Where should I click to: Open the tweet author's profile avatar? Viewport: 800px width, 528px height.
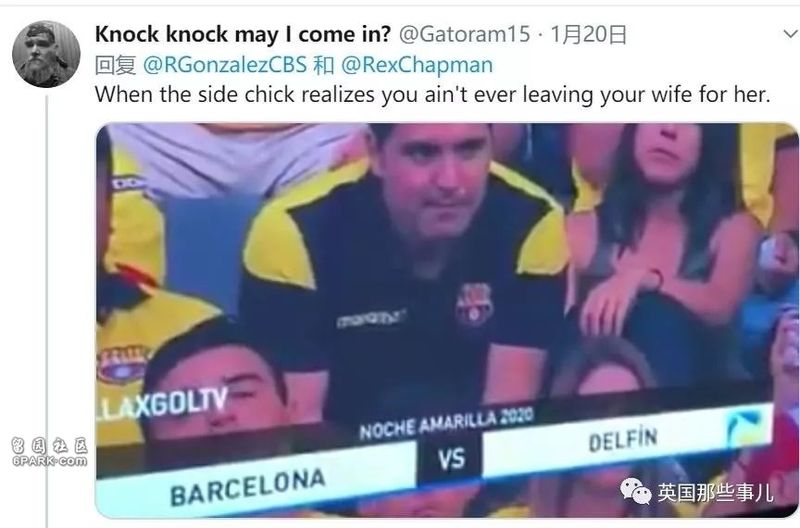46,54
